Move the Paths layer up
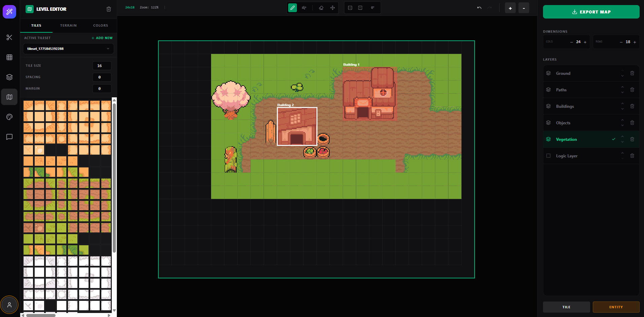This screenshot has height=317, width=644. (x=622, y=87)
